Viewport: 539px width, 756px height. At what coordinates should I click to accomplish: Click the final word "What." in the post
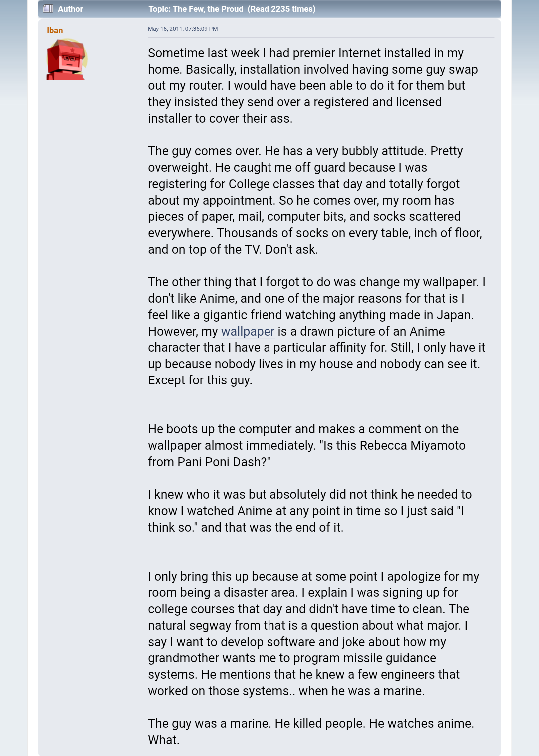164,740
